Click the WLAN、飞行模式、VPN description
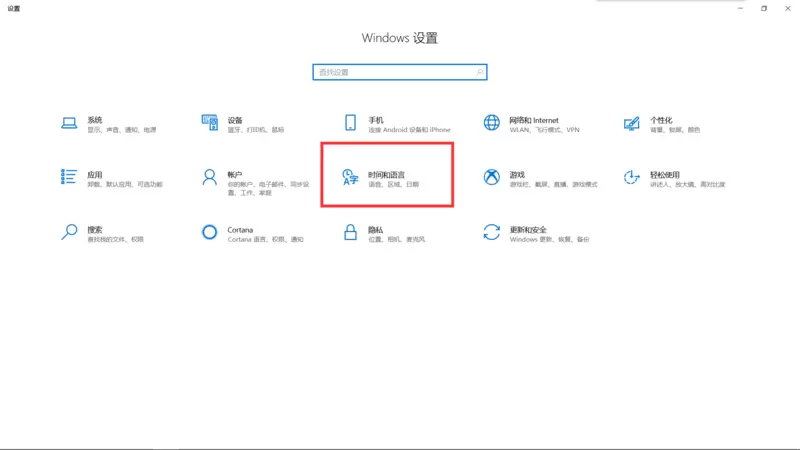 544,130
